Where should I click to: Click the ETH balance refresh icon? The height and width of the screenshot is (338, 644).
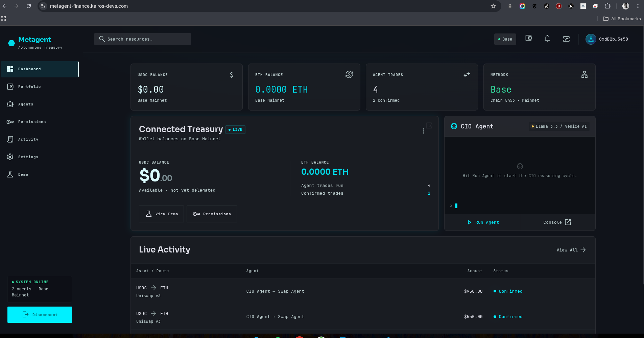click(349, 74)
